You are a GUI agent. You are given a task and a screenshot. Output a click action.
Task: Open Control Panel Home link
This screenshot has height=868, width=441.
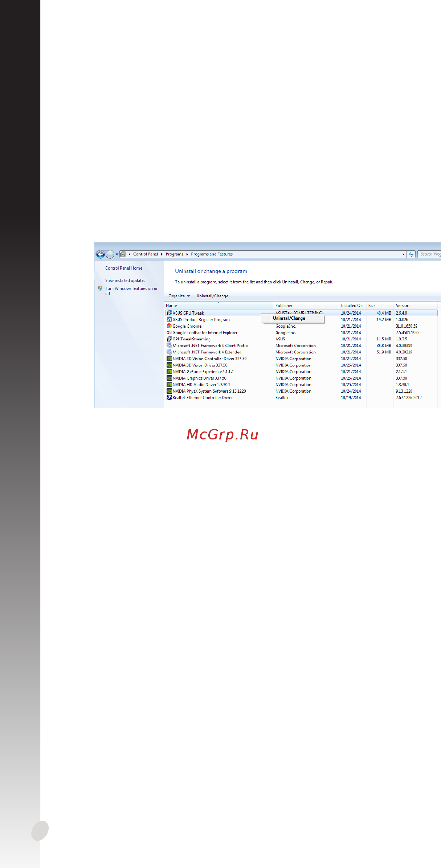[124, 268]
